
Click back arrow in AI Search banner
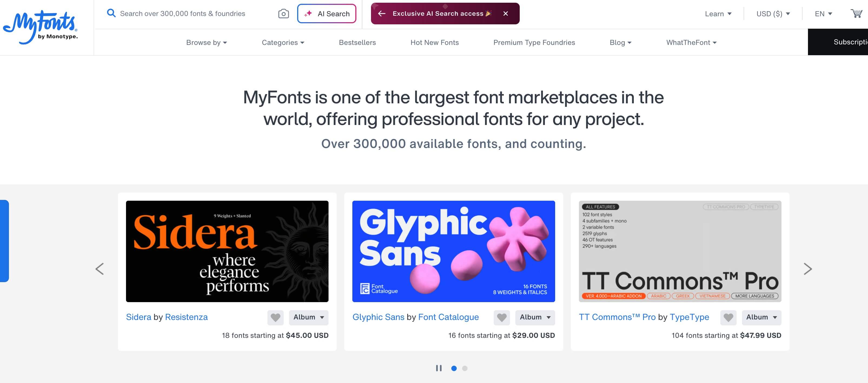click(x=382, y=14)
